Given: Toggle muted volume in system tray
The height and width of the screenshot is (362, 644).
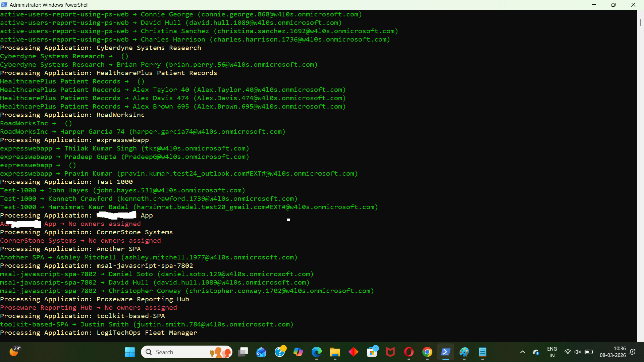Looking at the screenshot, I should (578, 352).
